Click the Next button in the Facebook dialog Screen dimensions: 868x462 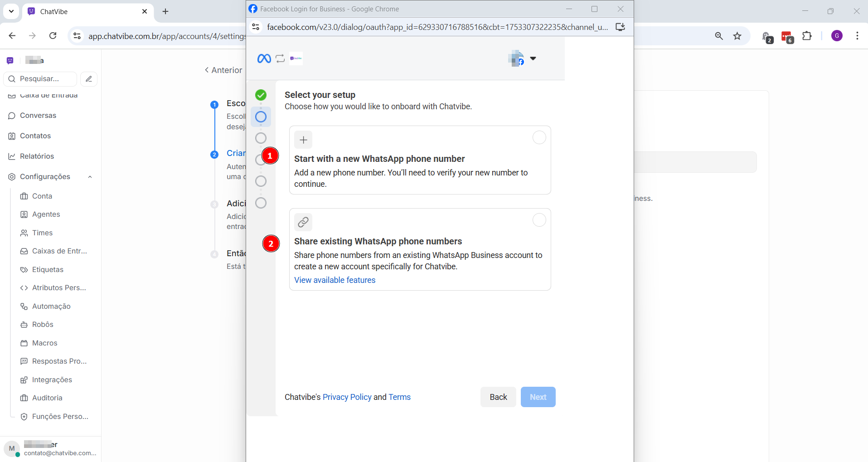click(538, 397)
